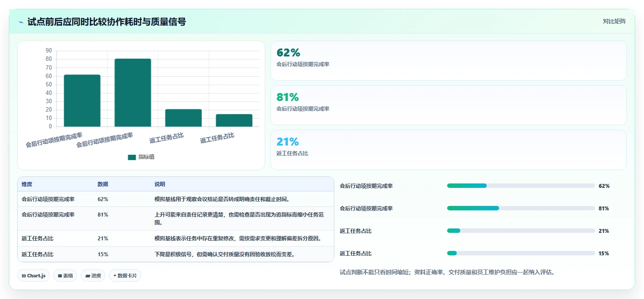Click the description starting 模拟基线表示任务中存在重复修改

[238, 239]
